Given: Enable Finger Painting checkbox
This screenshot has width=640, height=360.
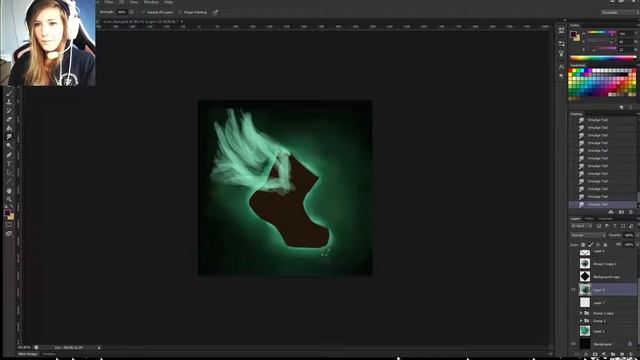Looking at the screenshot, I should pos(180,12).
